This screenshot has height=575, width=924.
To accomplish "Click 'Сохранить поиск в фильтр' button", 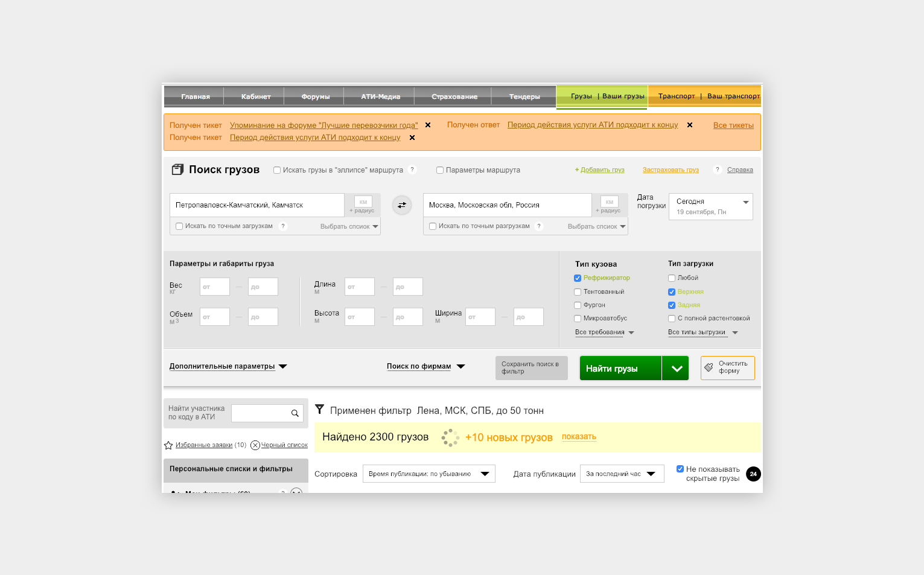I will 532,368.
